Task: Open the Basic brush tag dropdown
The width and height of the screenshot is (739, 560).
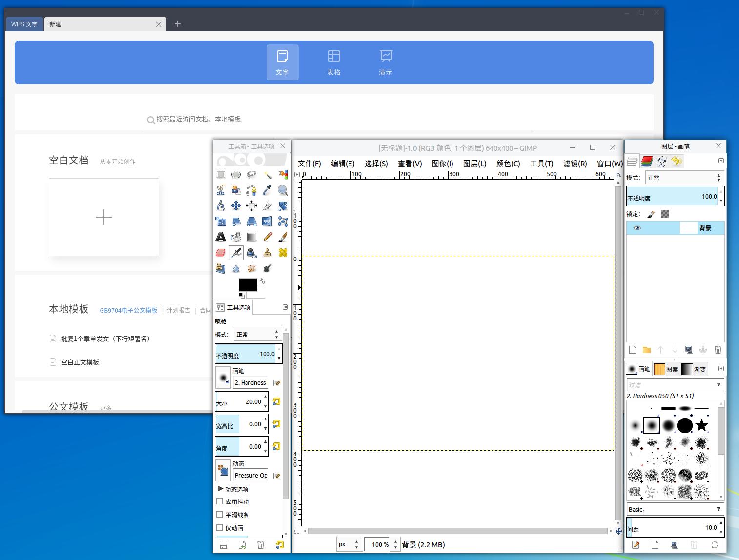Action: [x=675, y=509]
